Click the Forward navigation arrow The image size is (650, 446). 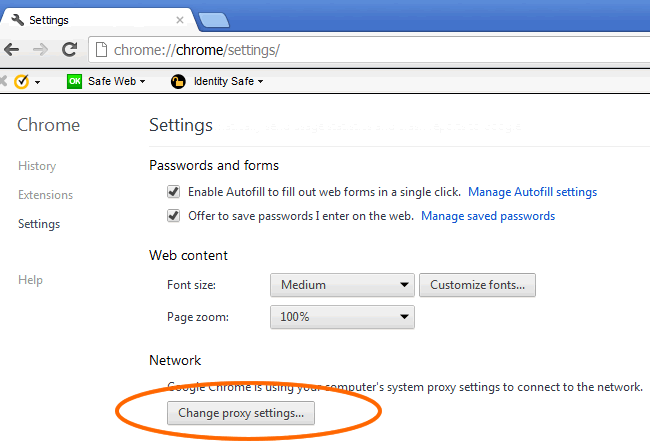[40, 50]
